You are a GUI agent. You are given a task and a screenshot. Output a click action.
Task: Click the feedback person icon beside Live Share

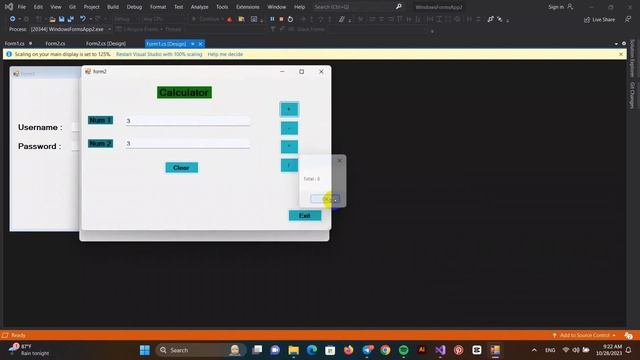click(x=628, y=19)
